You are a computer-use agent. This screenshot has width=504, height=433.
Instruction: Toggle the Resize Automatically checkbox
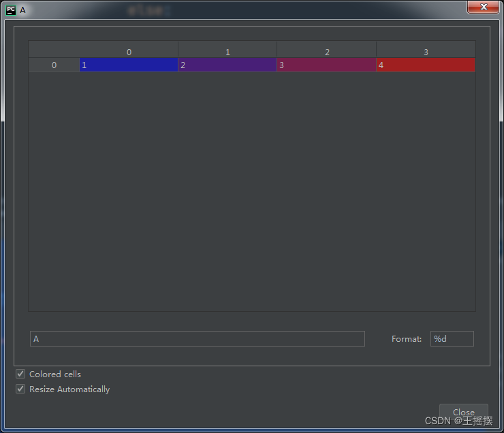click(20, 389)
